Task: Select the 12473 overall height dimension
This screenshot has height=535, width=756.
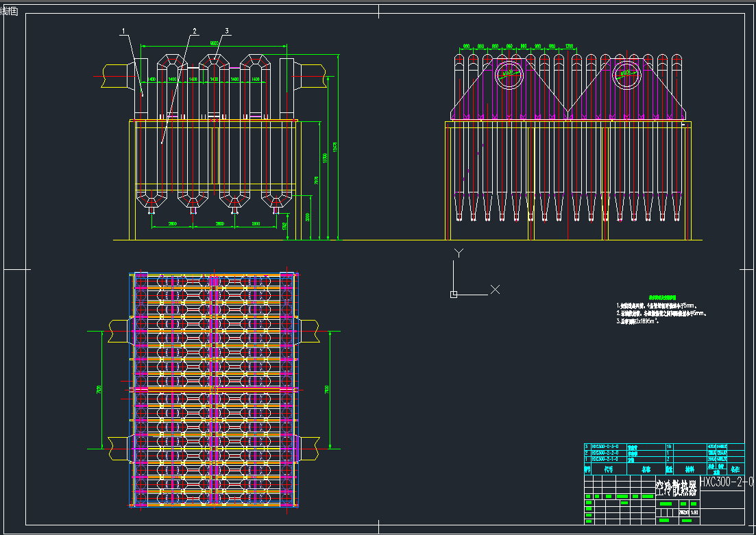Action: [x=335, y=147]
